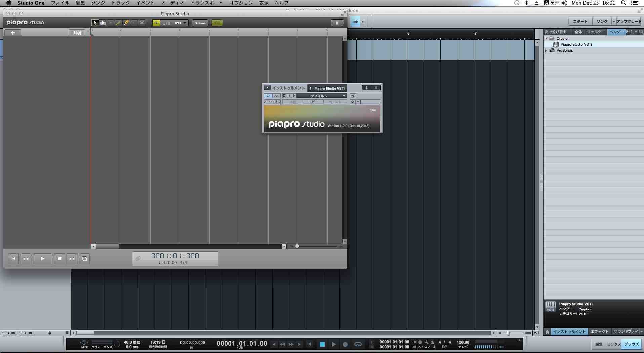Screen dimensions: 644x353
Task: Open the ファイル menu
Action: (x=60, y=3)
